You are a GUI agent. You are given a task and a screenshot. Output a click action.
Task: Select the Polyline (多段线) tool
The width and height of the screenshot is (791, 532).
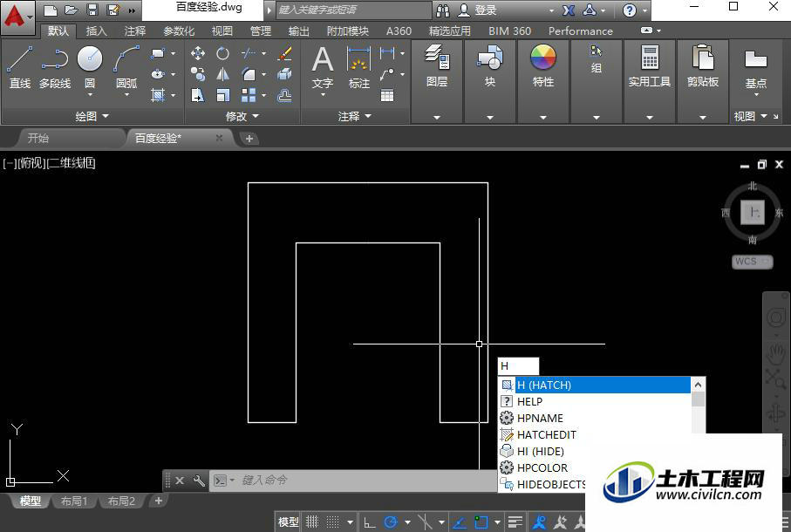tap(55, 67)
